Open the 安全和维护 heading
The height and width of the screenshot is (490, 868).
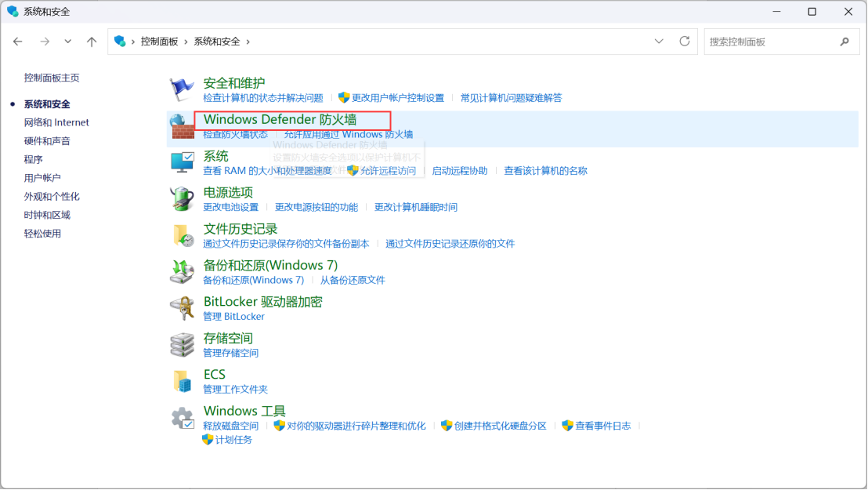(x=234, y=83)
